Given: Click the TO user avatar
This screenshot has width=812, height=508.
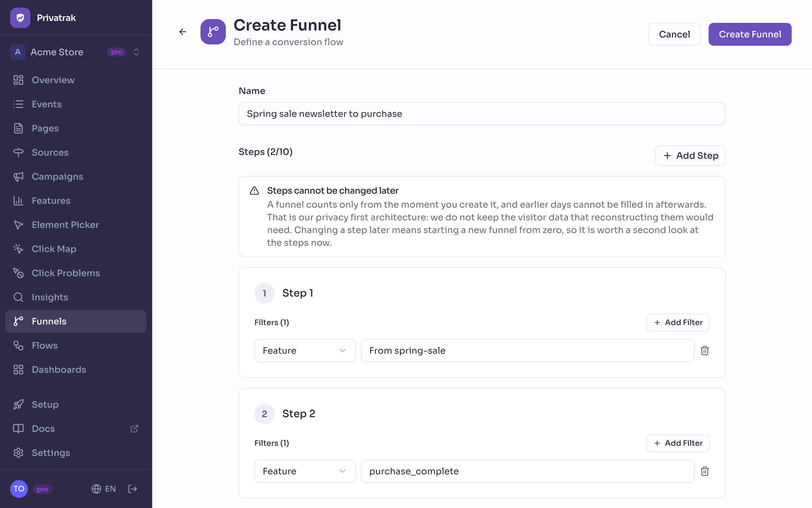Looking at the screenshot, I should (x=19, y=489).
